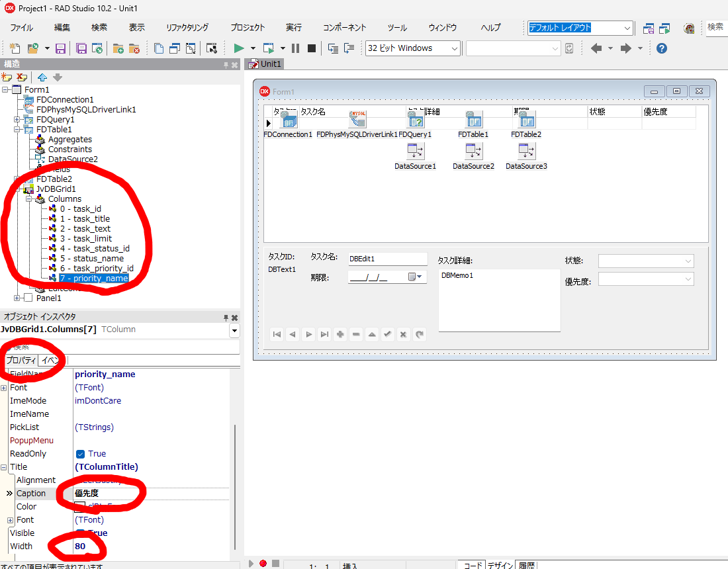Switch to the コード tab at the bottom
Image resolution: width=728 pixels, height=569 pixels.
[472, 566]
